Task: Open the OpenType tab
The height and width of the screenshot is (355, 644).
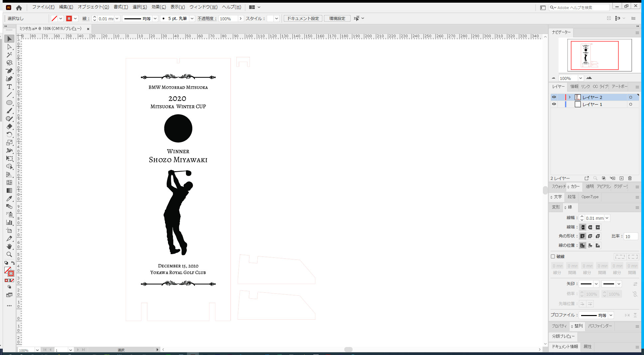Action: click(590, 197)
